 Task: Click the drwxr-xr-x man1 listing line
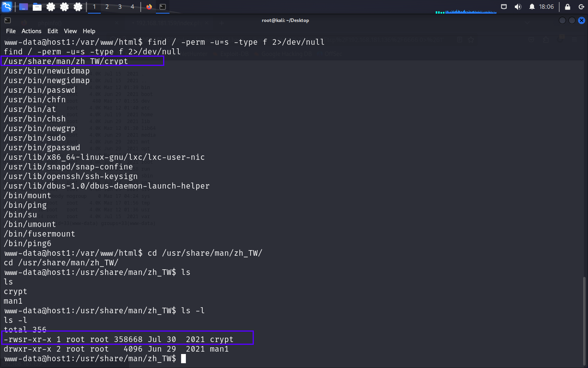pyautogui.click(x=116, y=349)
